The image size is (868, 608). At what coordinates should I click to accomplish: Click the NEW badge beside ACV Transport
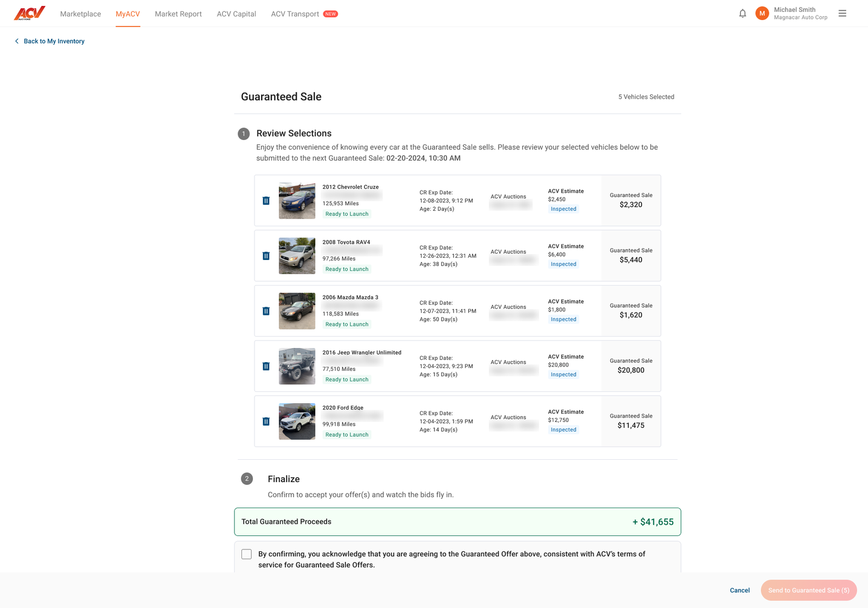330,14
